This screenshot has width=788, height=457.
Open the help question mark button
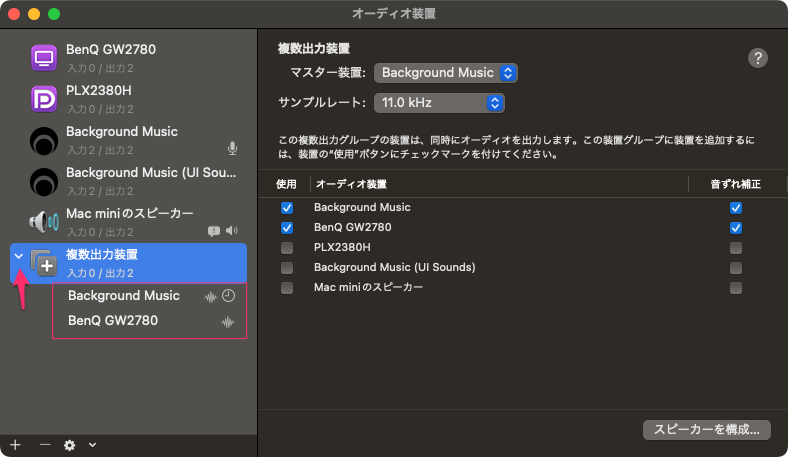click(x=758, y=58)
